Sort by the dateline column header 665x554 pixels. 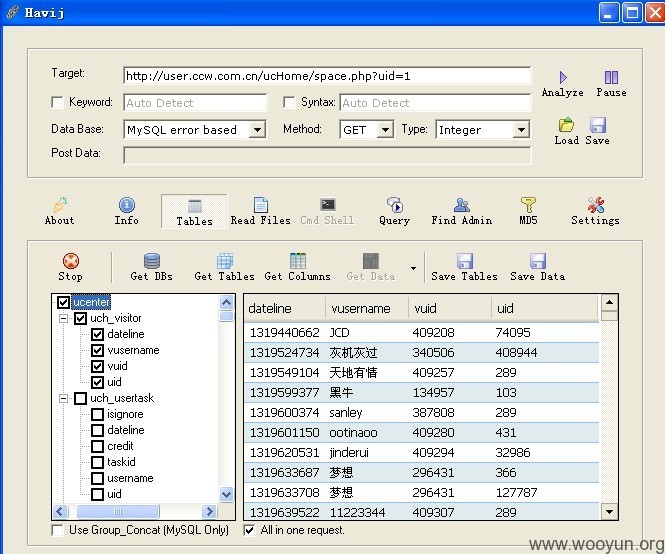285,308
